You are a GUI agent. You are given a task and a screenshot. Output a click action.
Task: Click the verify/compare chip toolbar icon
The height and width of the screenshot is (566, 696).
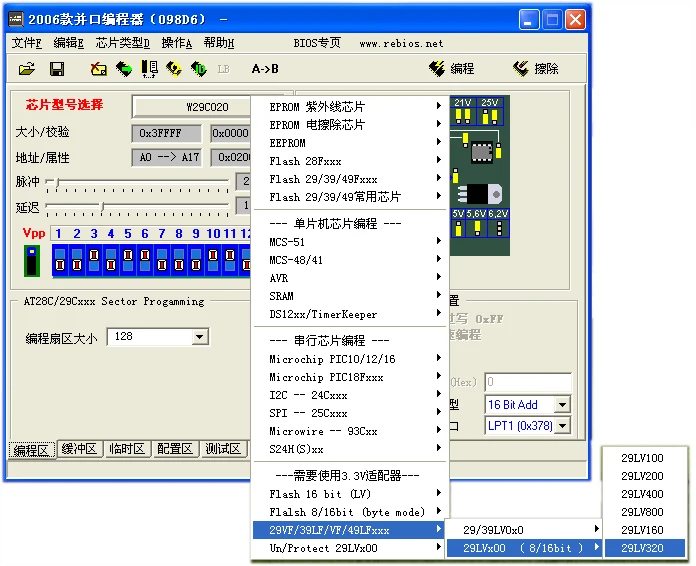click(149, 69)
